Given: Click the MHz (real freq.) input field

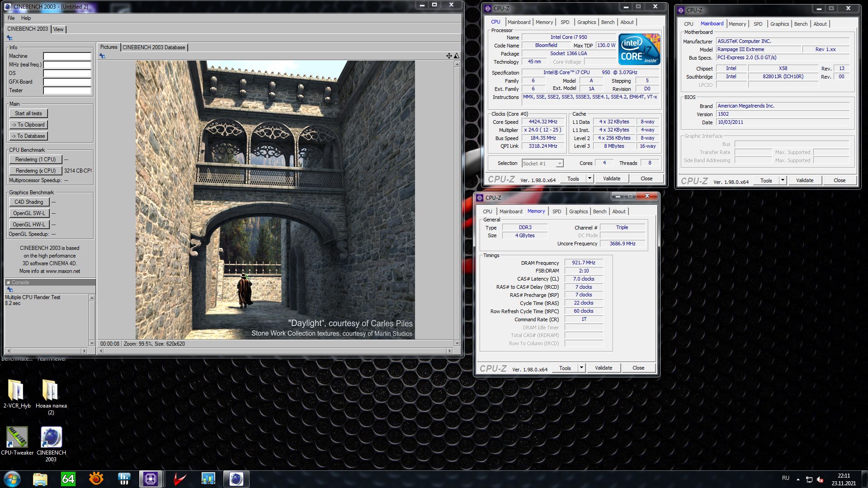Looking at the screenshot, I should coord(67,65).
